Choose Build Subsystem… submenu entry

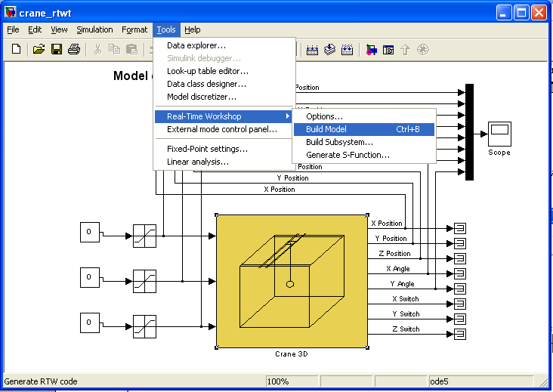tap(364, 142)
